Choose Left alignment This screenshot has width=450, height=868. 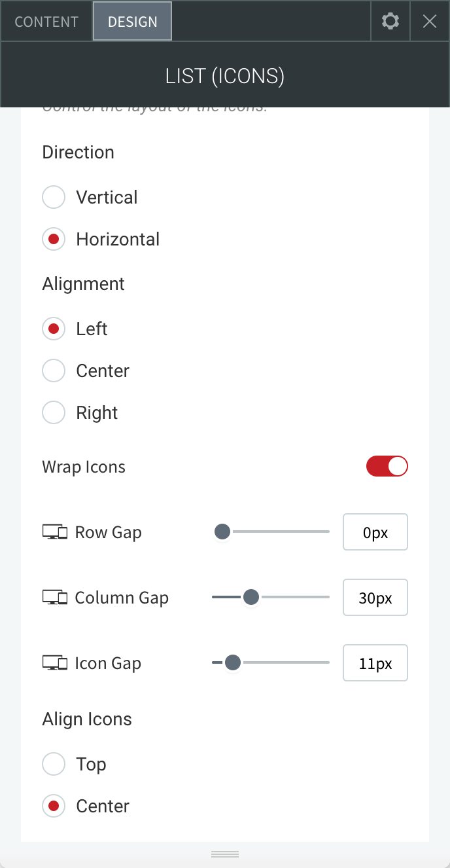54,329
